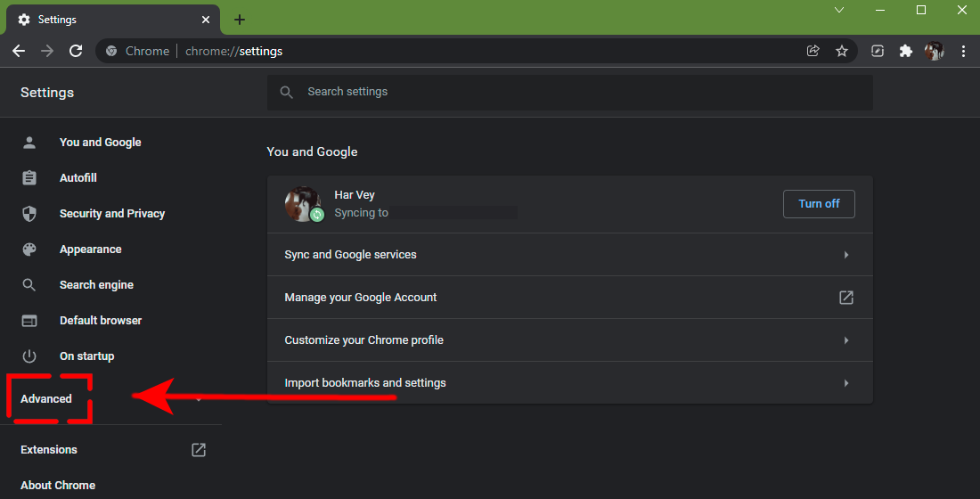The image size is (980, 499).
Task: Open a new tab with plus button
Action: coord(239,20)
